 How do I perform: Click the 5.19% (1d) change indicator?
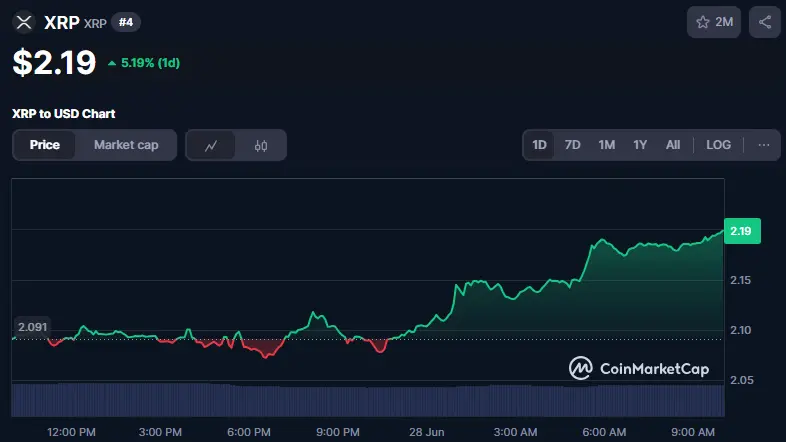pyautogui.click(x=144, y=63)
